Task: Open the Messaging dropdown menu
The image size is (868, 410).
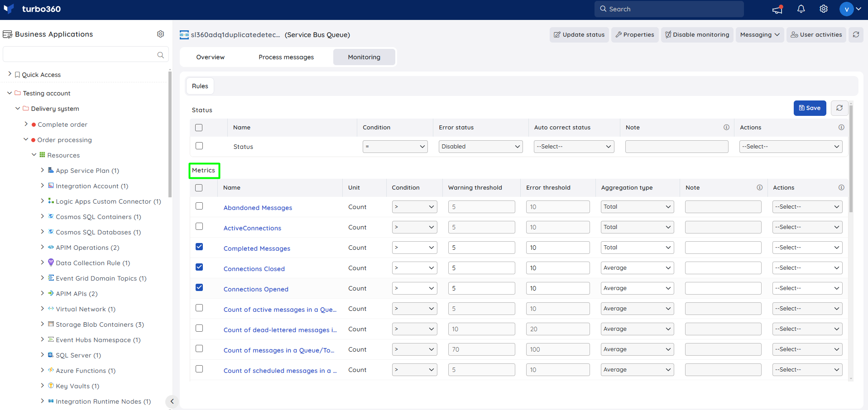Action: coord(760,34)
